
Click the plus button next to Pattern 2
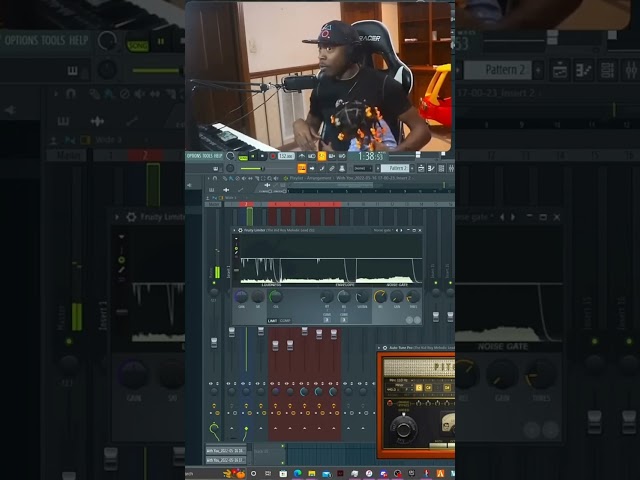click(x=412, y=168)
